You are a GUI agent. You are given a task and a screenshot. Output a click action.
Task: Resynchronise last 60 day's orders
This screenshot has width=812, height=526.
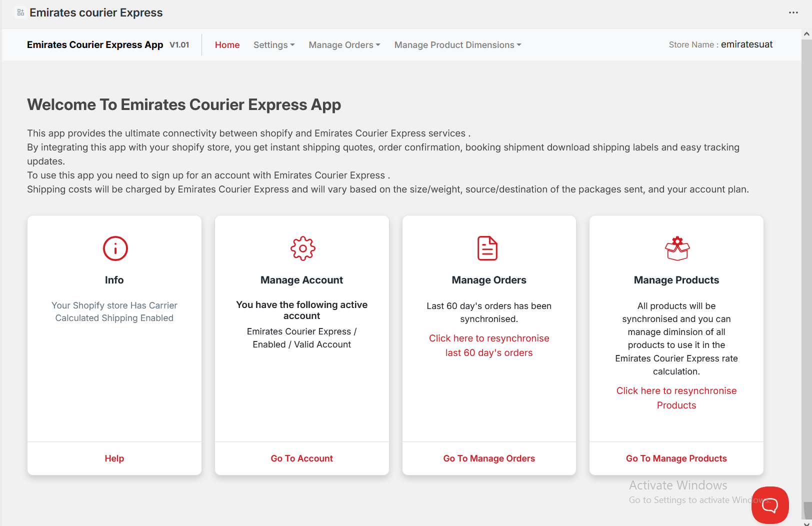pyautogui.click(x=489, y=345)
